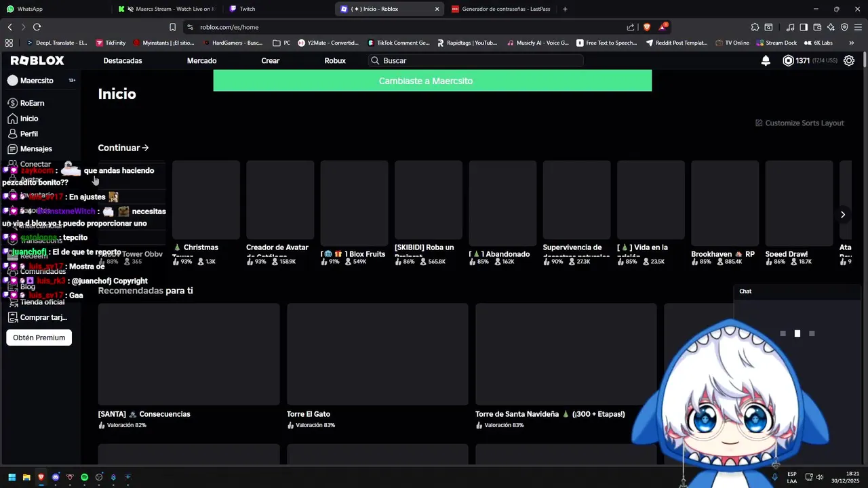Open browser hamburger menu
The width and height of the screenshot is (868, 488).
(x=858, y=27)
